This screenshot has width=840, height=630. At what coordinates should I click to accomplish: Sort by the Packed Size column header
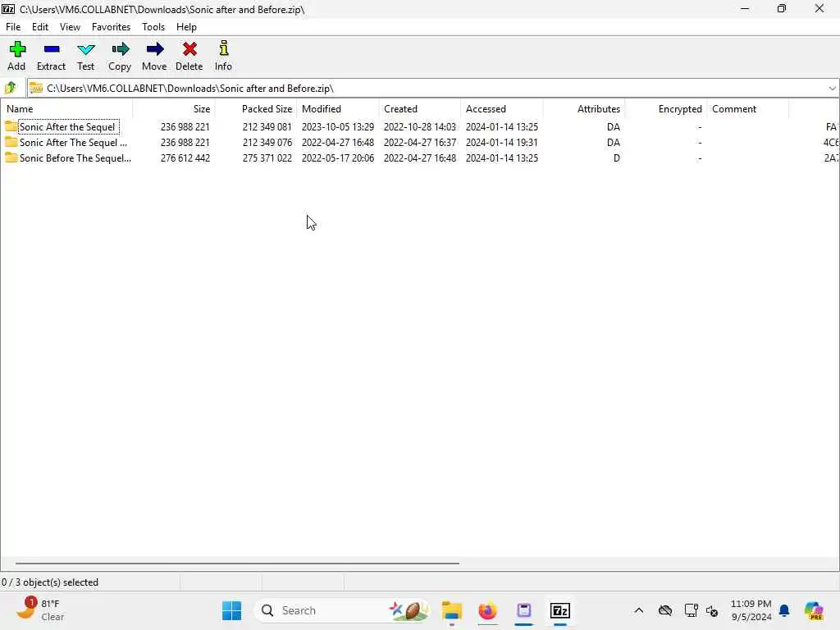click(x=256, y=109)
